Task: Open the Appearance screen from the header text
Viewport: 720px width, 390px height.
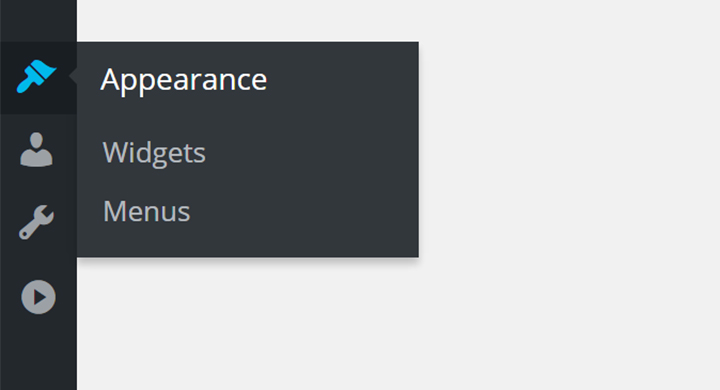Action: click(184, 80)
